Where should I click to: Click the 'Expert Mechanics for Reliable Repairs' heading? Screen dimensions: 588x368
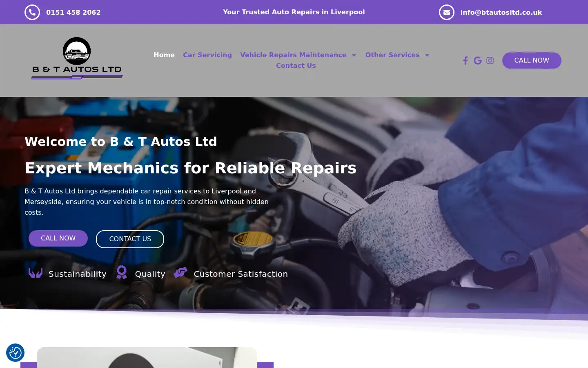tap(191, 168)
